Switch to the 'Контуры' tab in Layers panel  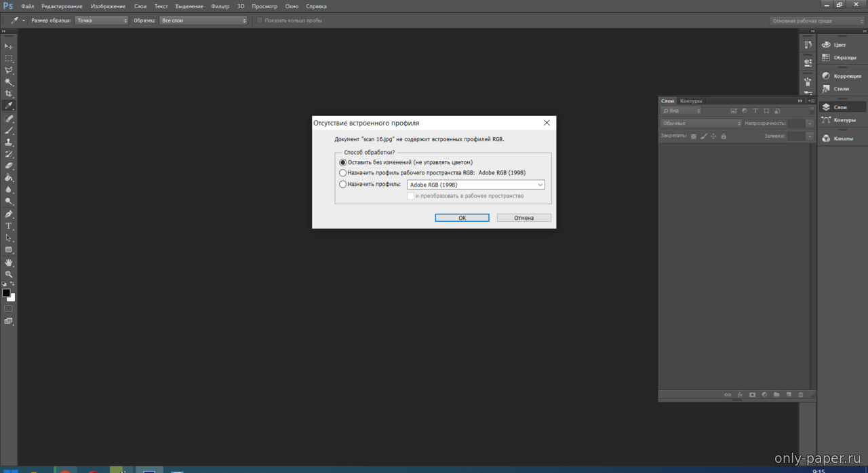coord(691,101)
